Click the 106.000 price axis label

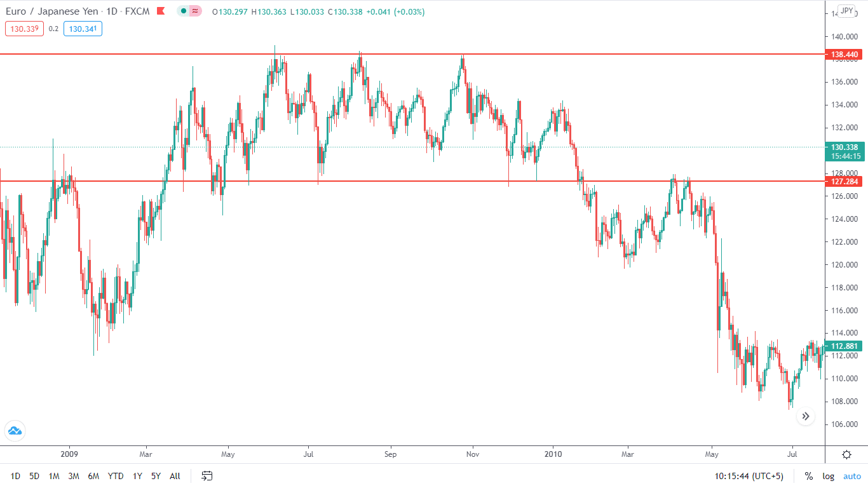(843, 424)
